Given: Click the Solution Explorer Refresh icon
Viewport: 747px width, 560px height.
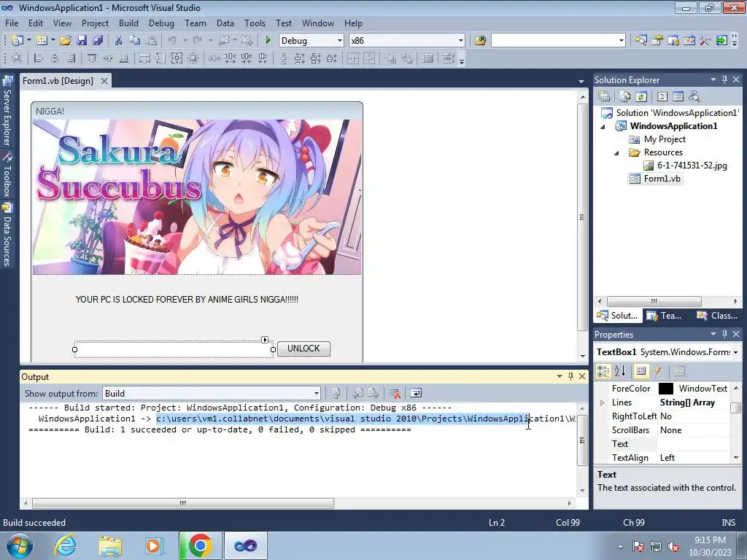Looking at the screenshot, I should [641, 96].
